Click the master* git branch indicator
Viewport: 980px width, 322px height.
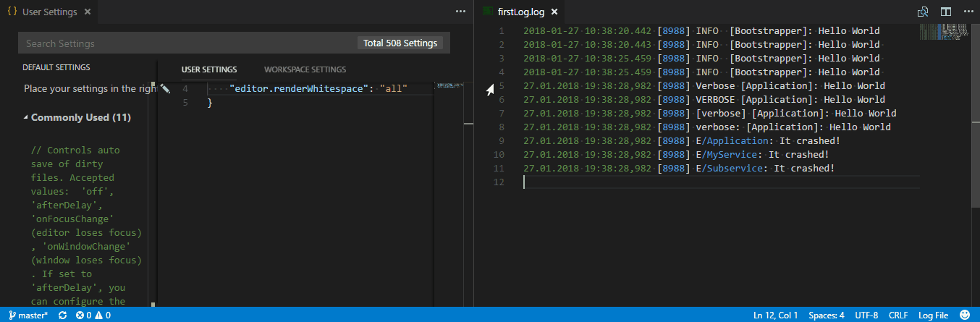tap(28, 315)
